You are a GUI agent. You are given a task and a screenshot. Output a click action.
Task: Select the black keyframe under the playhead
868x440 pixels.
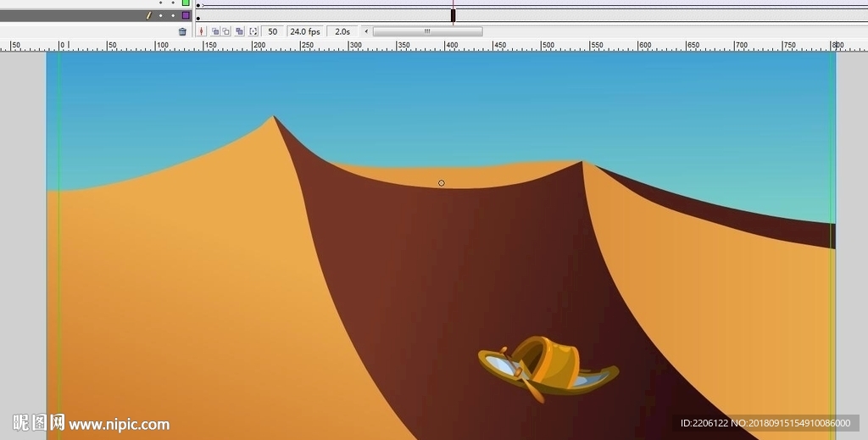click(x=453, y=15)
